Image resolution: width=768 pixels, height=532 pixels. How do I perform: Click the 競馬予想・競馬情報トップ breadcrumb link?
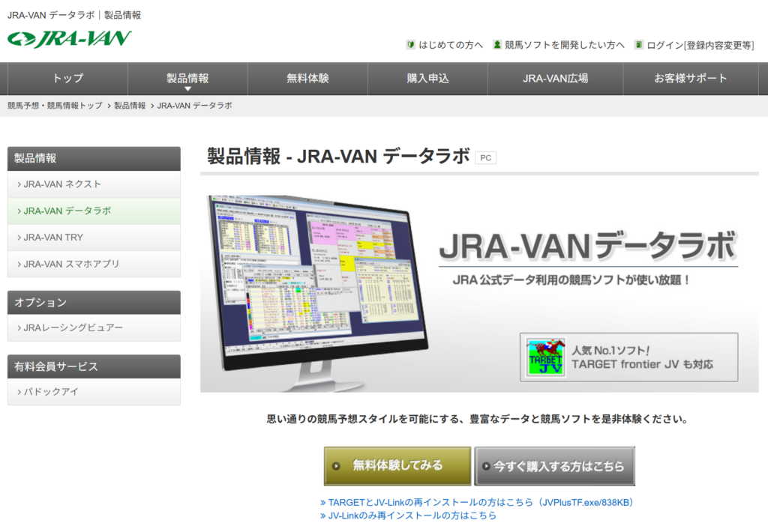point(55,106)
